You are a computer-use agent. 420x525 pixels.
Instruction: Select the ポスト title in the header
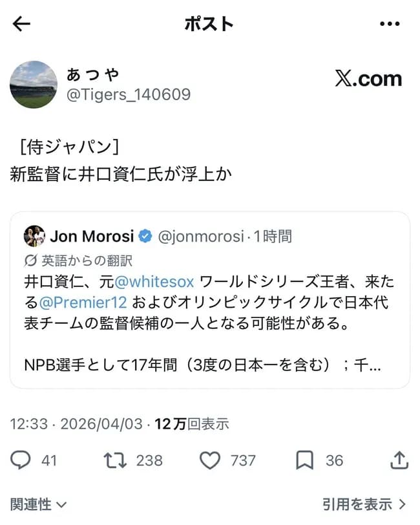(x=209, y=23)
